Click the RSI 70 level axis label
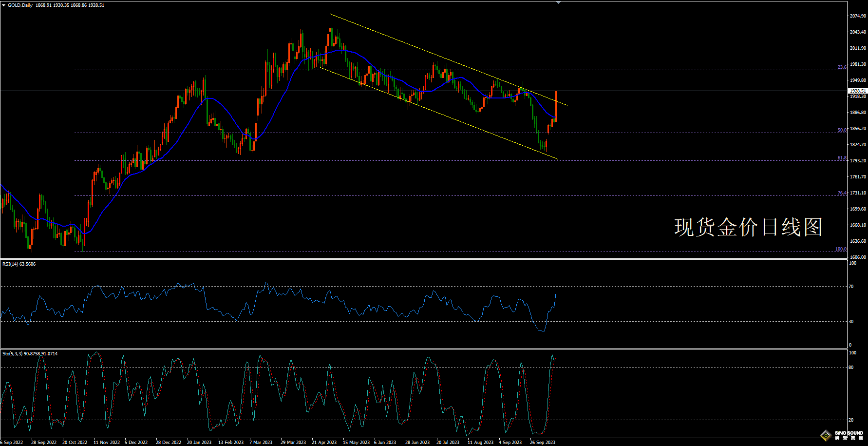 (851, 287)
